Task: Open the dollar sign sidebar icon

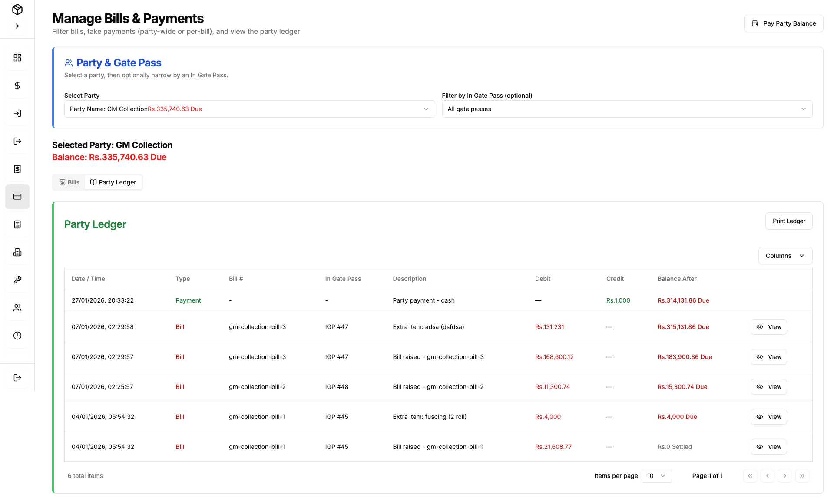Action: 17,86
